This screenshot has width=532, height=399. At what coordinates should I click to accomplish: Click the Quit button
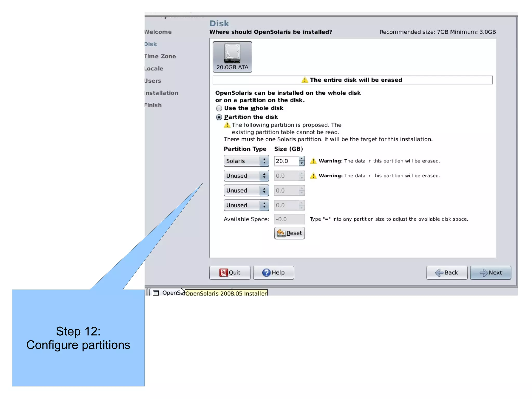tap(230, 272)
